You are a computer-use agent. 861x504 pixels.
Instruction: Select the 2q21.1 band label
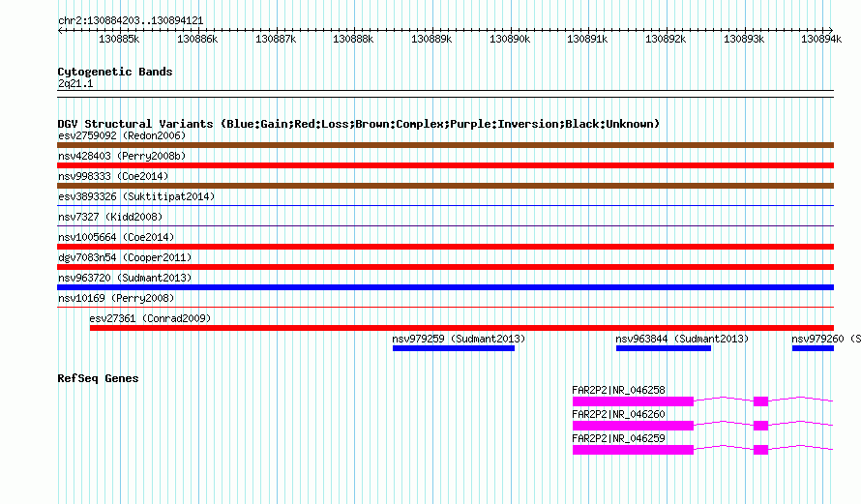[75, 83]
